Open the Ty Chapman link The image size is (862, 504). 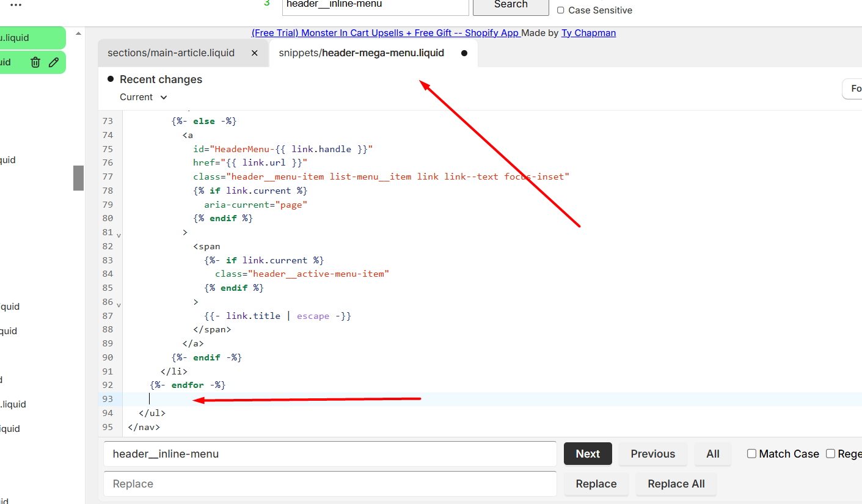tap(588, 33)
